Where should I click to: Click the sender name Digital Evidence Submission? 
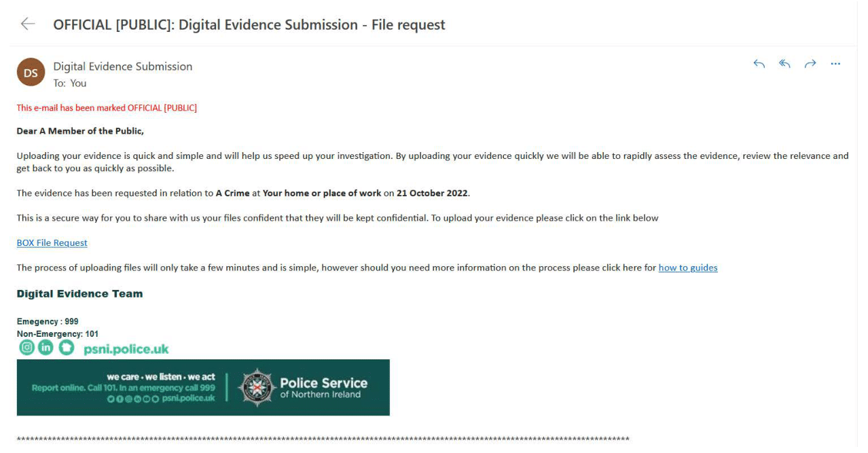click(x=122, y=66)
